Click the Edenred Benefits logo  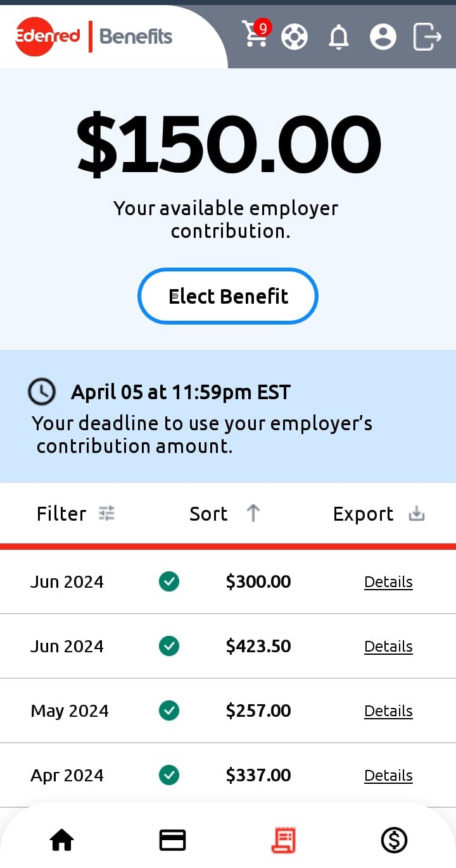94,36
